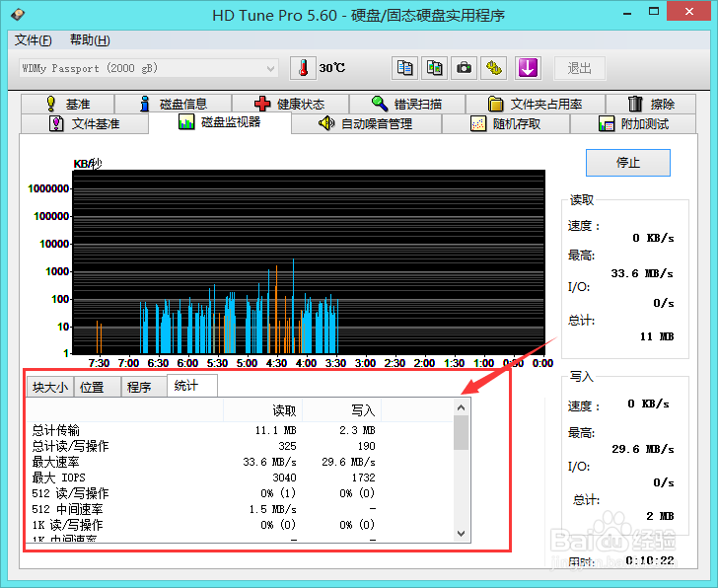
Task: Switch to the 程序 sub-tab
Action: click(x=144, y=387)
